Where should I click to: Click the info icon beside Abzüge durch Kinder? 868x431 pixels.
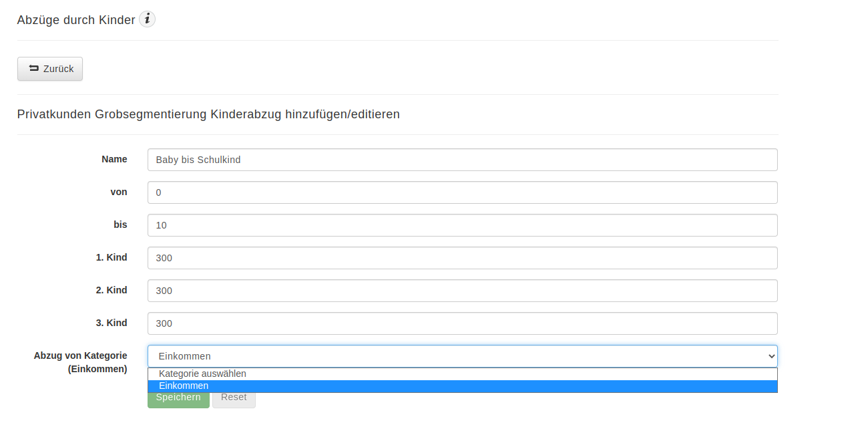pyautogui.click(x=147, y=19)
